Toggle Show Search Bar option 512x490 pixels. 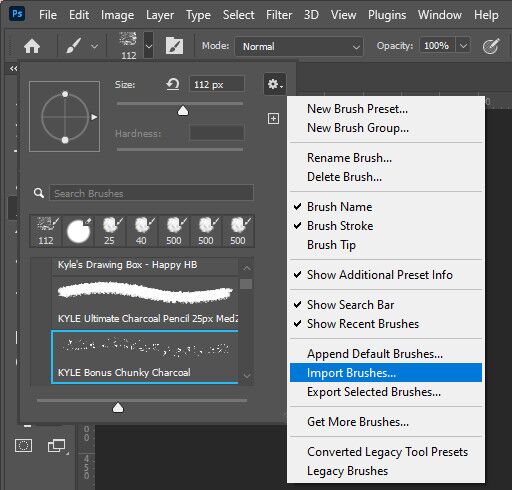pos(386,305)
